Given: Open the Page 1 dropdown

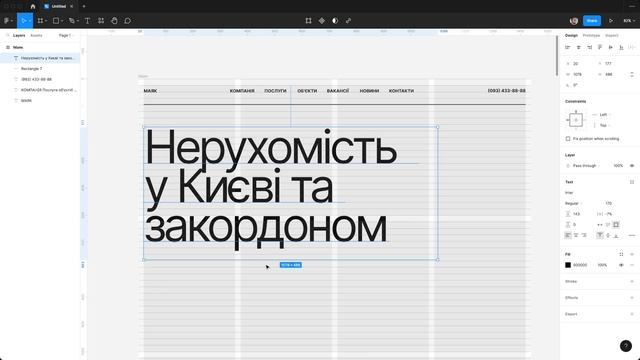Looking at the screenshot, I should click(x=66, y=36).
